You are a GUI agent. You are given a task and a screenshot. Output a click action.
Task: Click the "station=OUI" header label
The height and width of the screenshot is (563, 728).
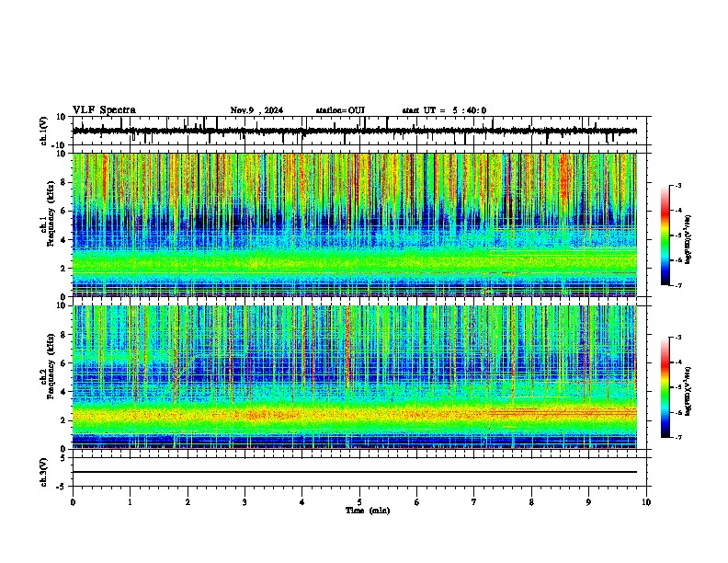click(340, 110)
